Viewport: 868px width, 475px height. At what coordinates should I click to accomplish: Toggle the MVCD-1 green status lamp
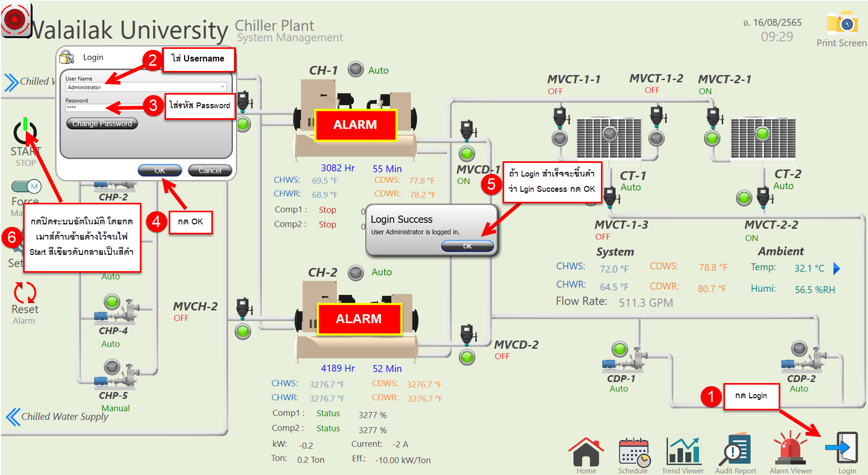point(467,154)
